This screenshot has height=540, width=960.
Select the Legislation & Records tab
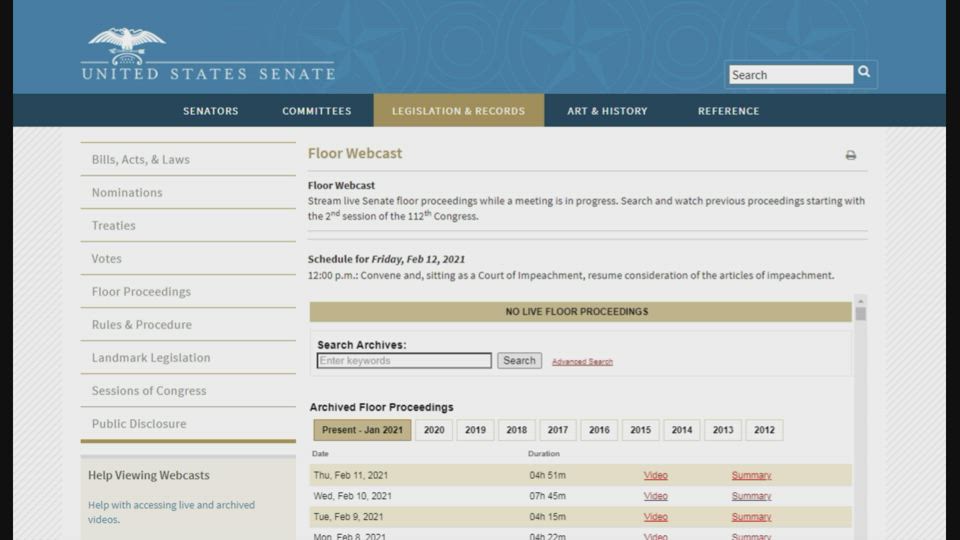tap(458, 111)
